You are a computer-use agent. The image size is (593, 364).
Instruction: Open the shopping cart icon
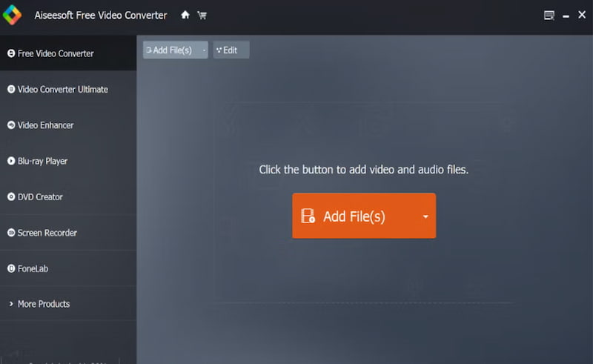pos(202,15)
